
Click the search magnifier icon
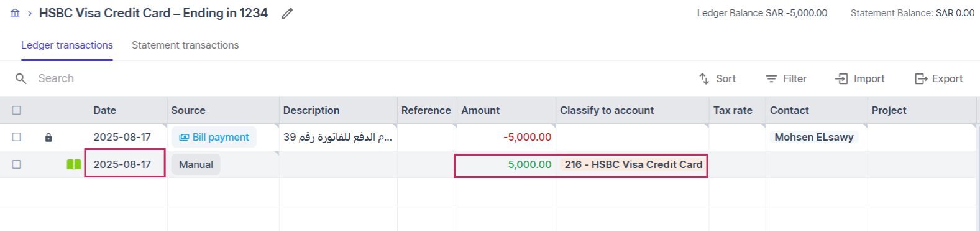[x=21, y=78]
